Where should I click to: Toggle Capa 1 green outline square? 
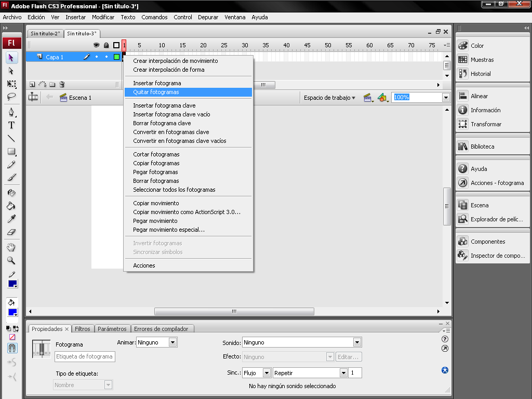point(117,57)
